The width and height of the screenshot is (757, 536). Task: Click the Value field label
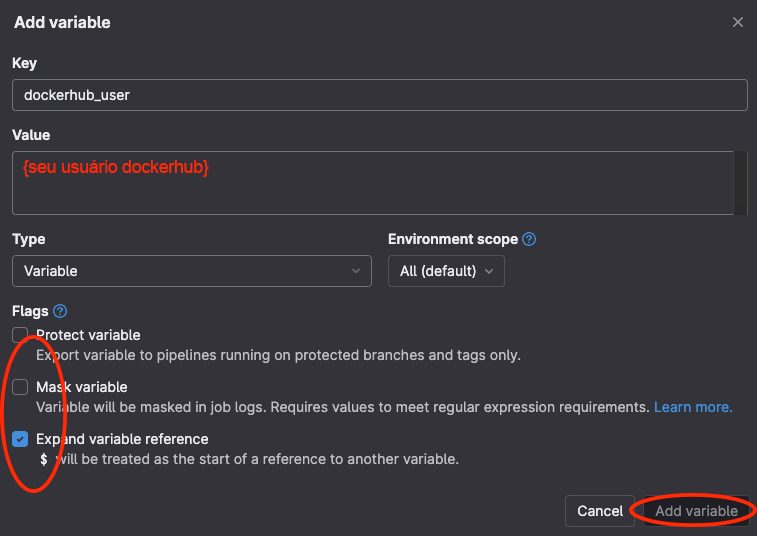tap(31, 135)
